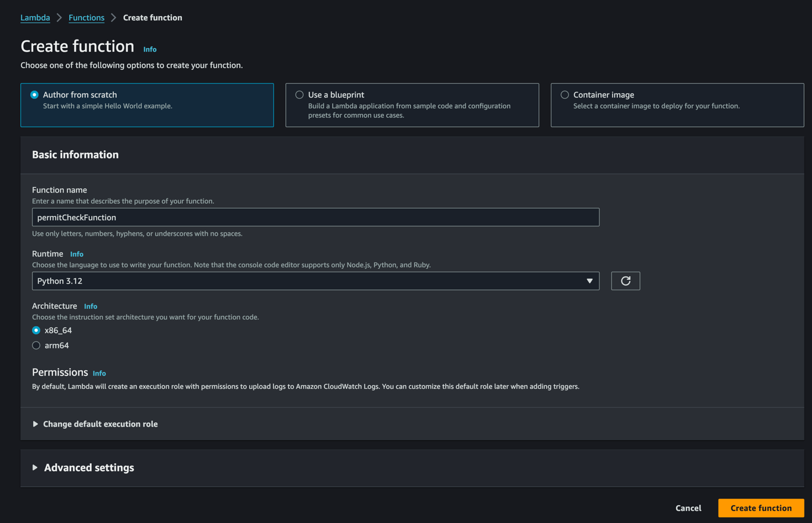Click the Advanced settings triangle icon
Image resolution: width=812 pixels, height=523 pixels.
35,468
